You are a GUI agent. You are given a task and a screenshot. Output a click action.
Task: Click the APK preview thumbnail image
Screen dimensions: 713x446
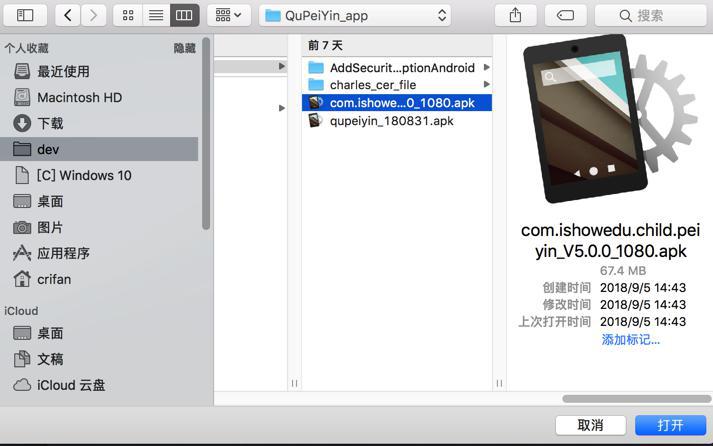click(609, 119)
